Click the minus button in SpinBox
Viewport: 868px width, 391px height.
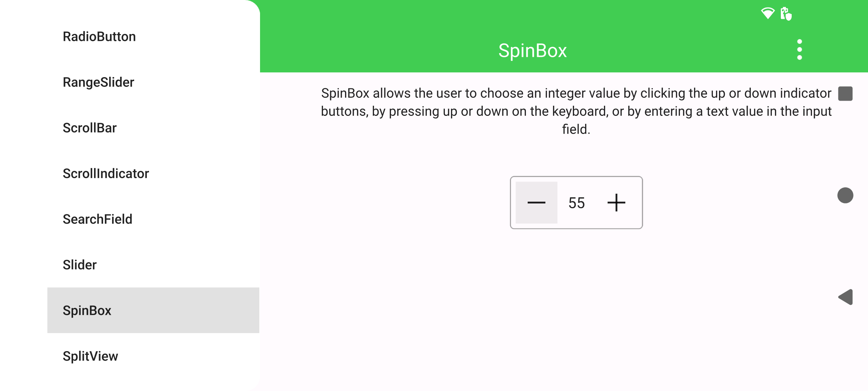536,203
